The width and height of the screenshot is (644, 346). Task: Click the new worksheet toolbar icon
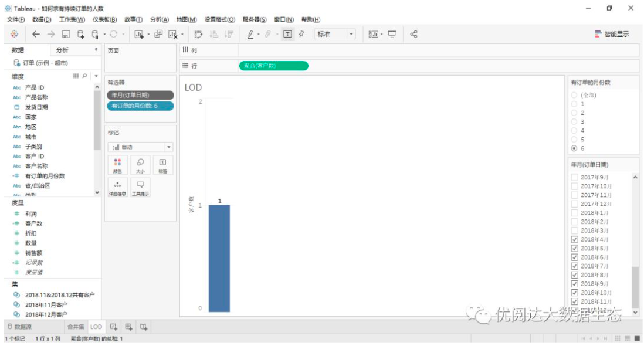(139, 34)
